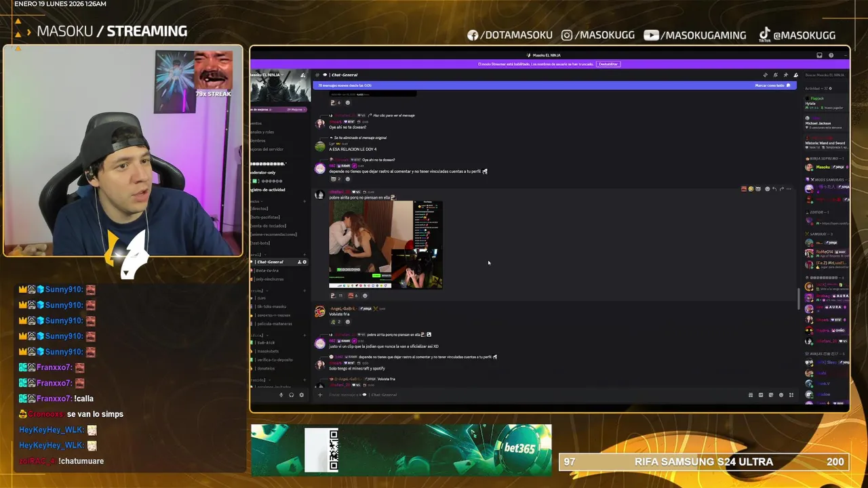The width and height of the screenshot is (868, 488).
Task: Add channel using plus above CLIPS
Action: (x=304, y=291)
